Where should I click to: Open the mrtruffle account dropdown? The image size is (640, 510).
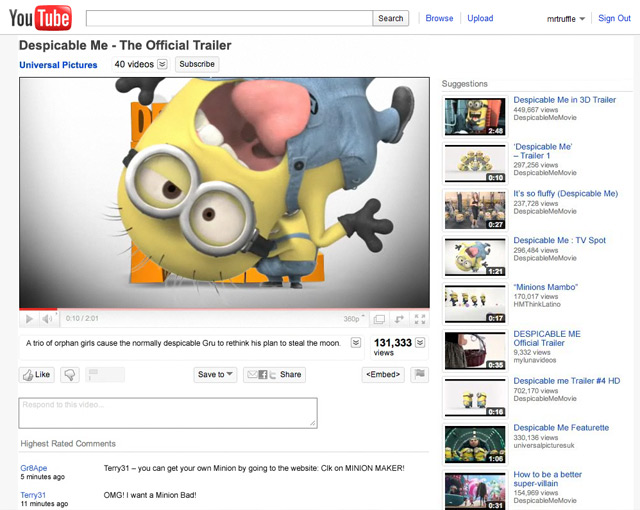point(566,19)
